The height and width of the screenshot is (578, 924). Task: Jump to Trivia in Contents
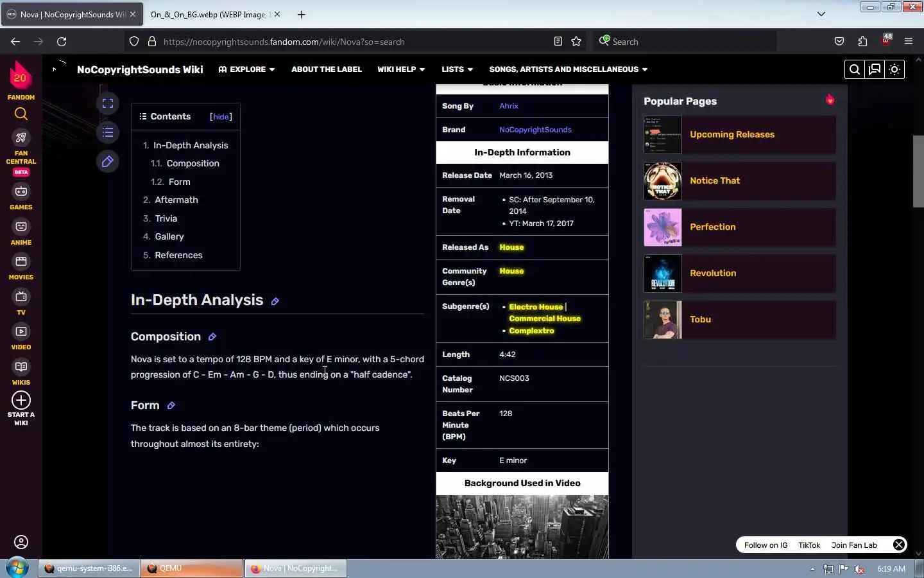tap(166, 219)
